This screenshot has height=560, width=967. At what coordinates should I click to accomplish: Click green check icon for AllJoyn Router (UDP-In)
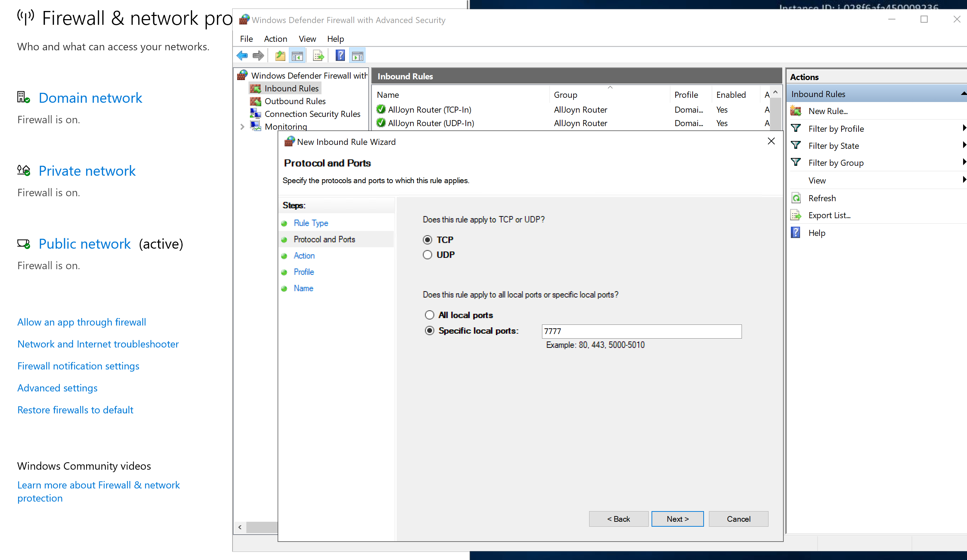[x=381, y=123]
